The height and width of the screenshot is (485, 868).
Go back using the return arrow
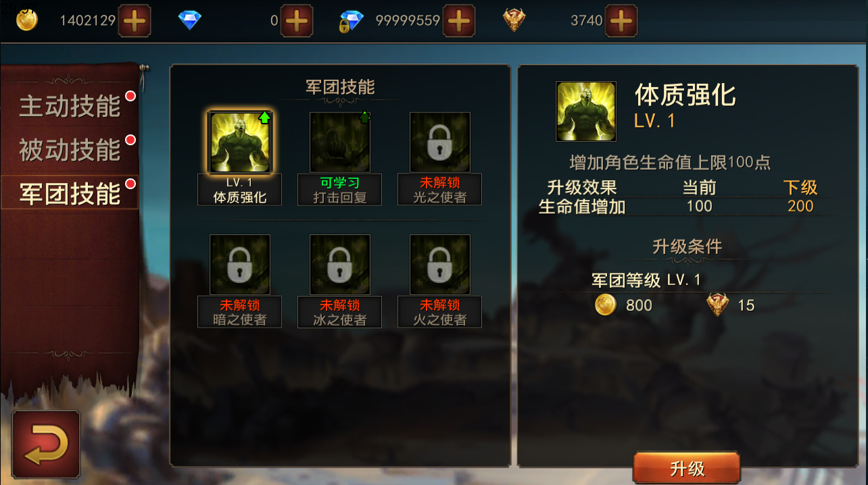(x=46, y=444)
